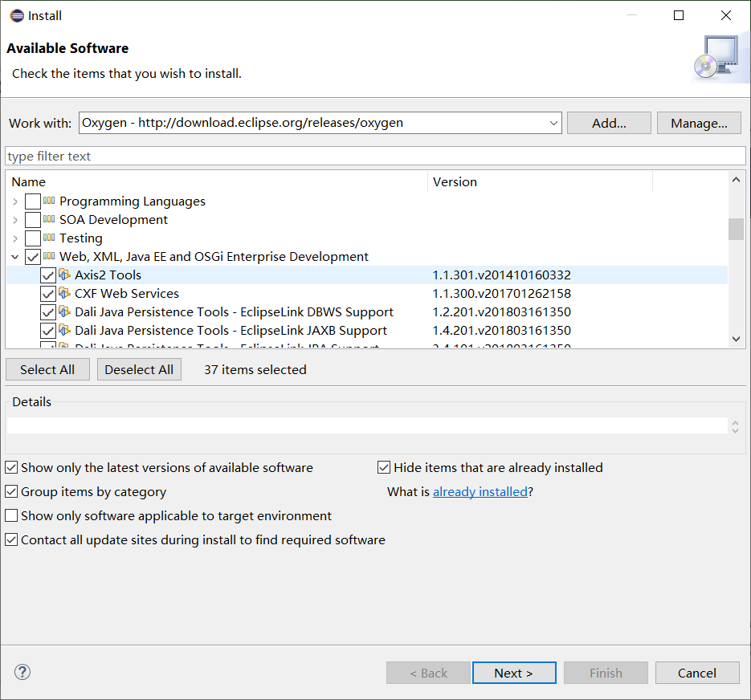Click the Dali Java Persistence DBWS feature icon

click(65, 311)
